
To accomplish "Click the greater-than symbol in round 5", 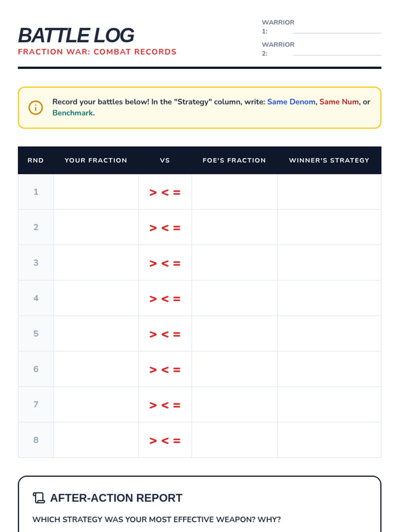I will click(x=153, y=334).
